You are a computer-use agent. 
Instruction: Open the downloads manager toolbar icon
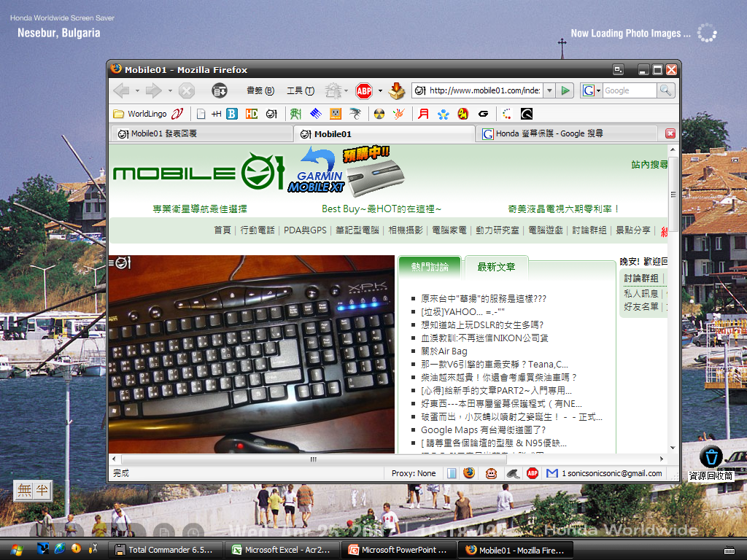point(219,90)
